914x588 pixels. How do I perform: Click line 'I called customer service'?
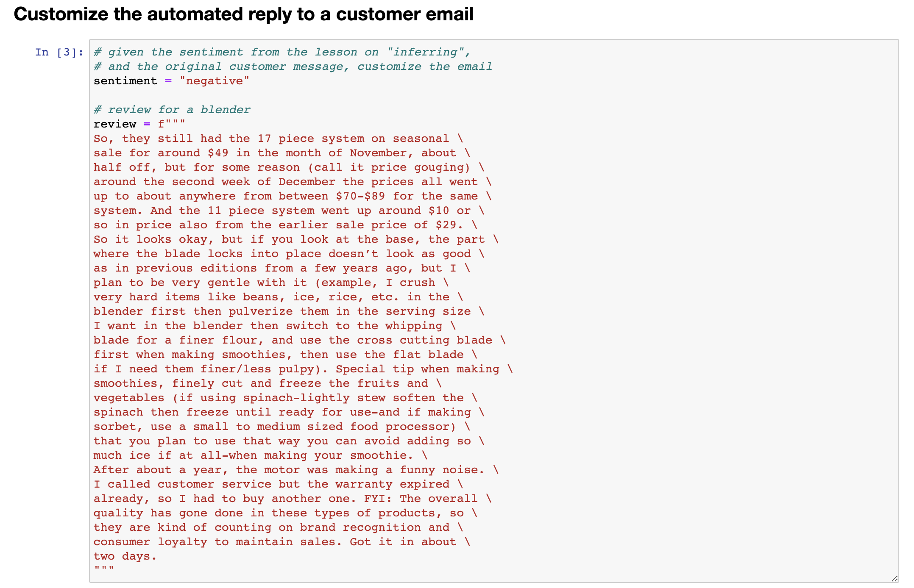coord(279,484)
